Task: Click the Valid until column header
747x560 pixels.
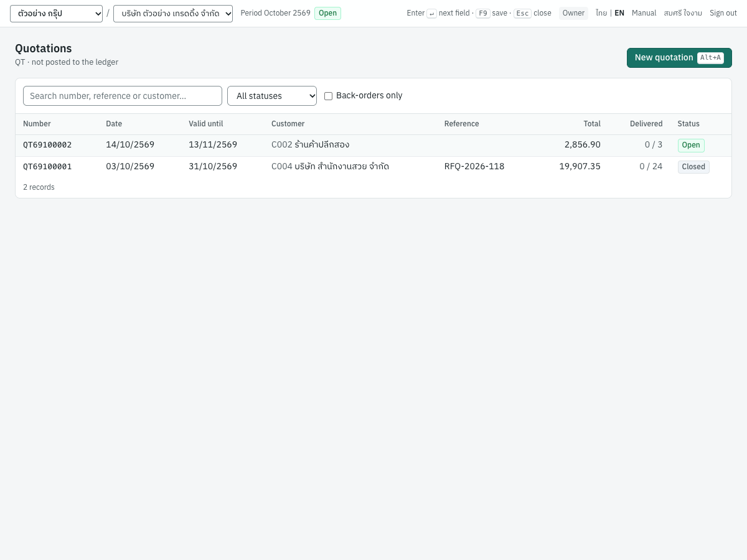Action: click(206, 124)
